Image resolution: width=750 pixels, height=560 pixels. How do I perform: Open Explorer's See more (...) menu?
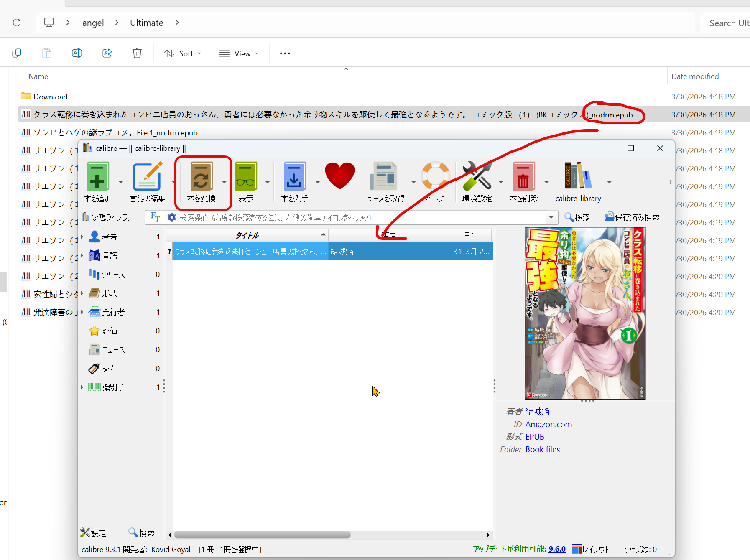285,53
